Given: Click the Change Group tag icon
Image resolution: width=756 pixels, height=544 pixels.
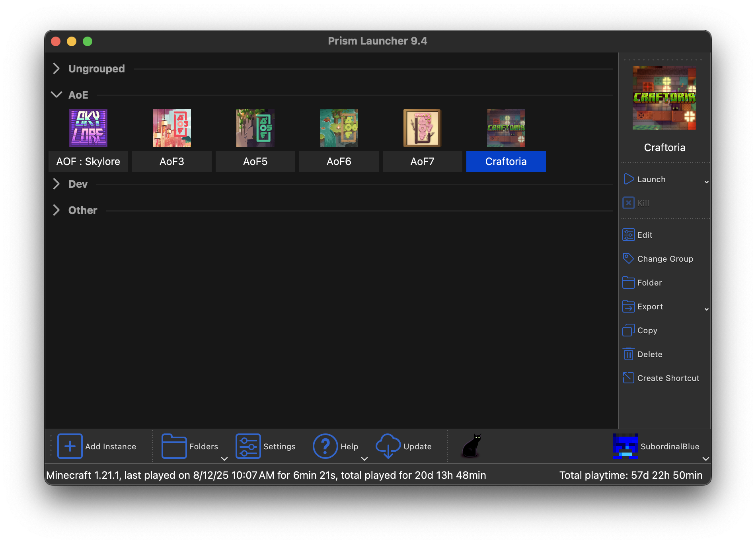Looking at the screenshot, I should 629,259.
